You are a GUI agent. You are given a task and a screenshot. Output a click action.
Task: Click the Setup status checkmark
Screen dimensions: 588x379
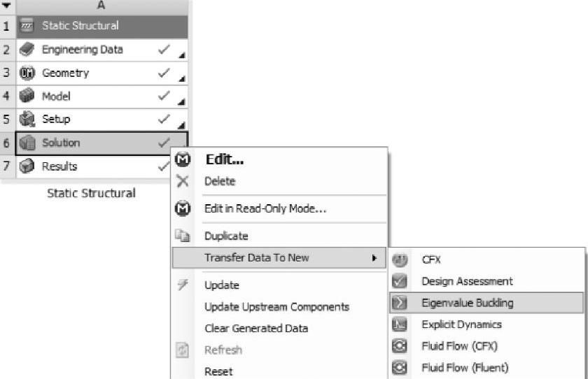pyautogui.click(x=164, y=119)
